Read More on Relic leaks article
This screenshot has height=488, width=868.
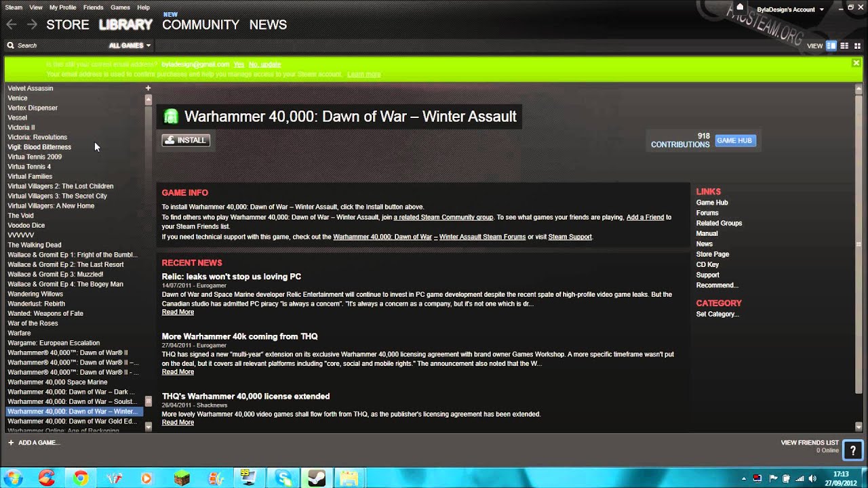tap(178, 312)
